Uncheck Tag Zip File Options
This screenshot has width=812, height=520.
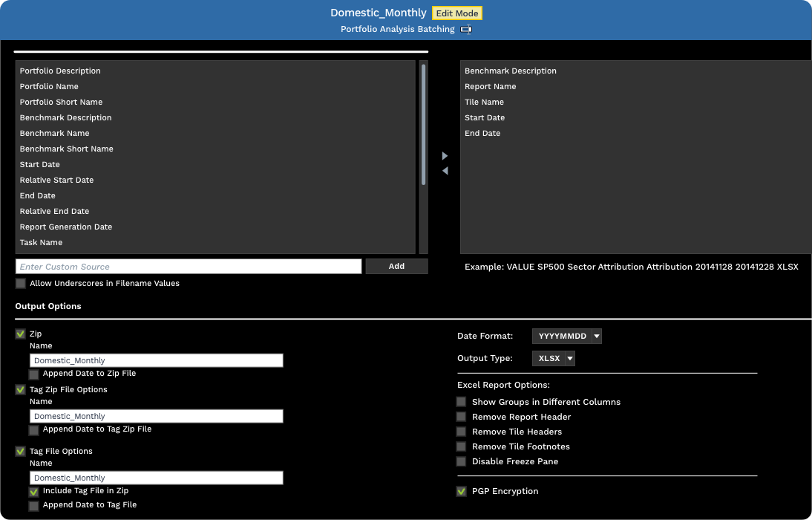coord(20,389)
